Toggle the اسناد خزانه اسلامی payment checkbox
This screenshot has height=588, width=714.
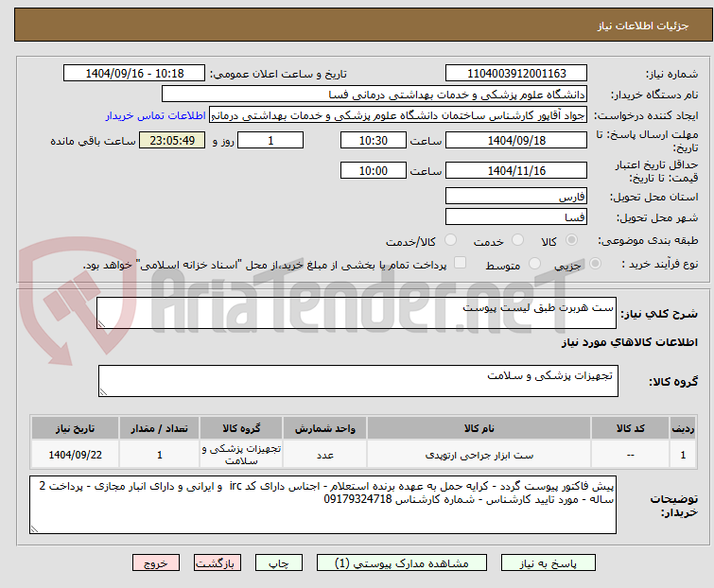pyautogui.click(x=460, y=263)
